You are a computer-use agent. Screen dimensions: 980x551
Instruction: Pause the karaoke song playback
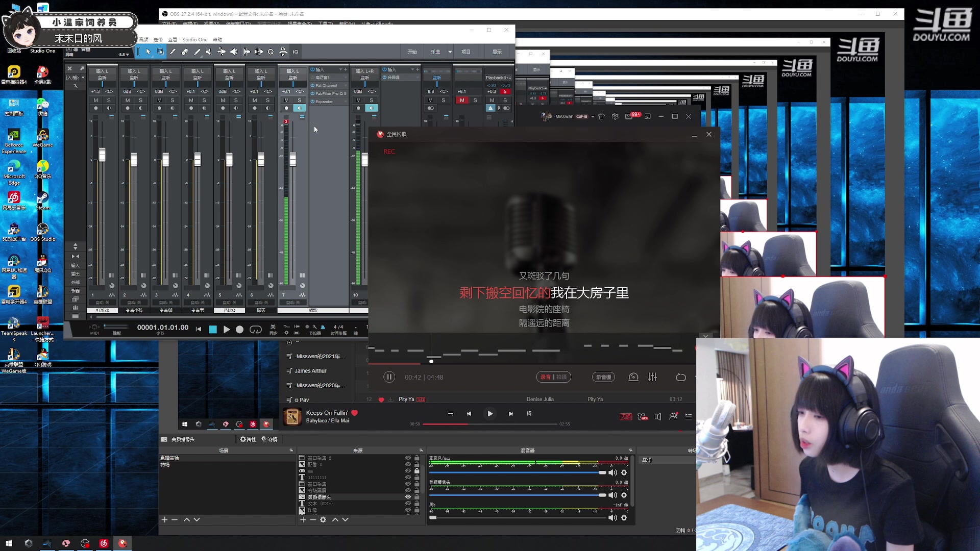[x=389, y=377]
